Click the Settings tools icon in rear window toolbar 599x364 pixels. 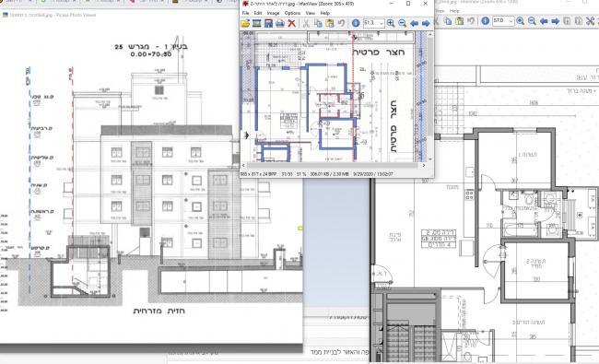point(590,20)
